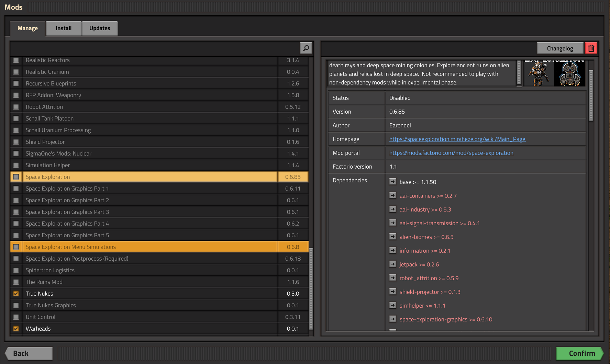610x364 pixels.
Task: Jump to space-exploration-graphics dependency arrow icon
Action: click(x=393, y=319)
